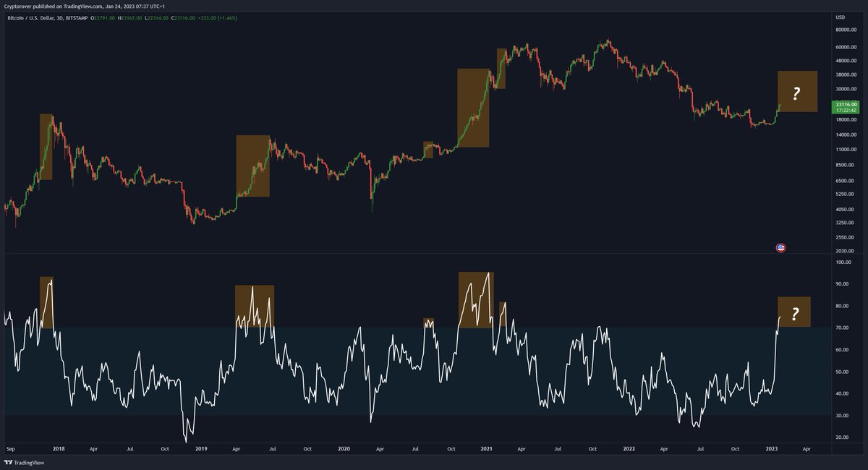The width and height of the screenshot is (868, 470).
Task: Click the 80000.00 price axis label
Action: (846, 30)
